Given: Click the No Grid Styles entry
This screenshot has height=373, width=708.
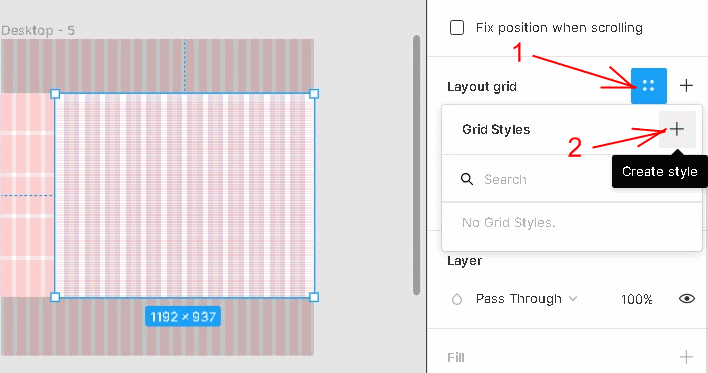Looking at the screenshot, I should pos(508,222).
